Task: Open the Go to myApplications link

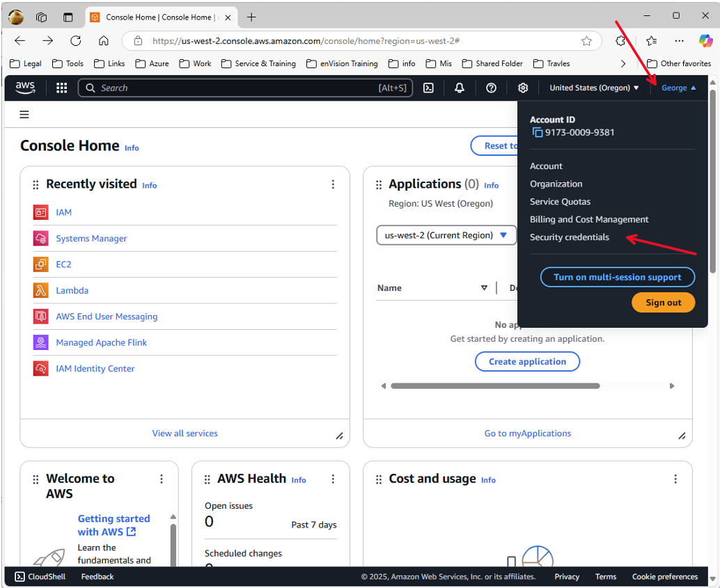Action: tap(528, 434)
